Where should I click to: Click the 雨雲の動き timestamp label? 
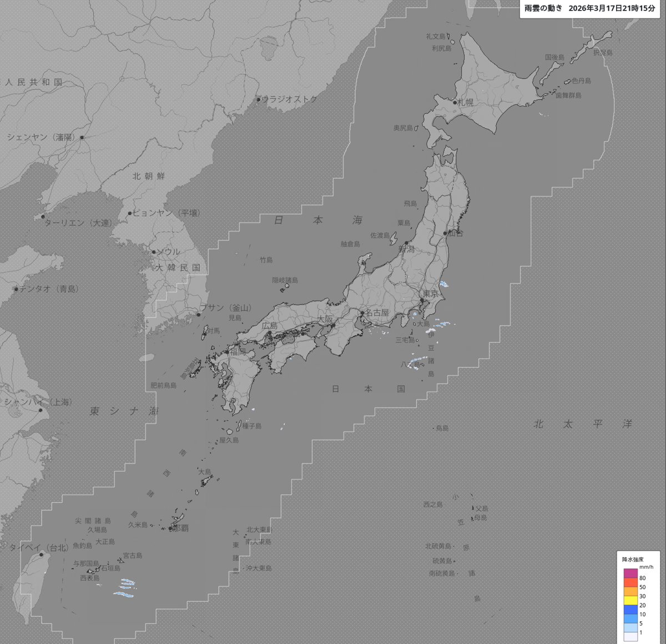pyautogui.click(x=589, y=9)
